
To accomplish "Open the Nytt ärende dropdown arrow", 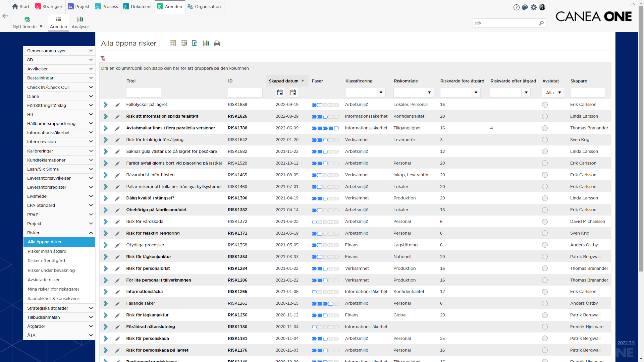I will [x=41, y=27].
